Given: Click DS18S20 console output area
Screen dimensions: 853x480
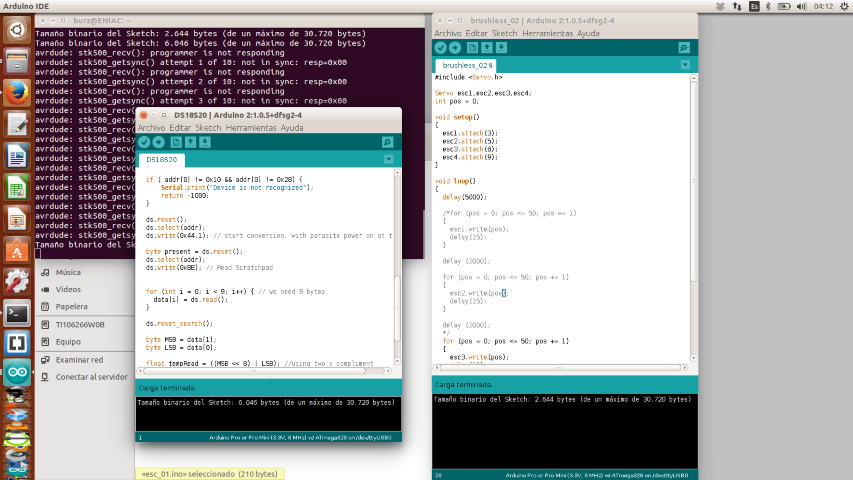Looking at the screenshot, I should (x=269, y=414).
